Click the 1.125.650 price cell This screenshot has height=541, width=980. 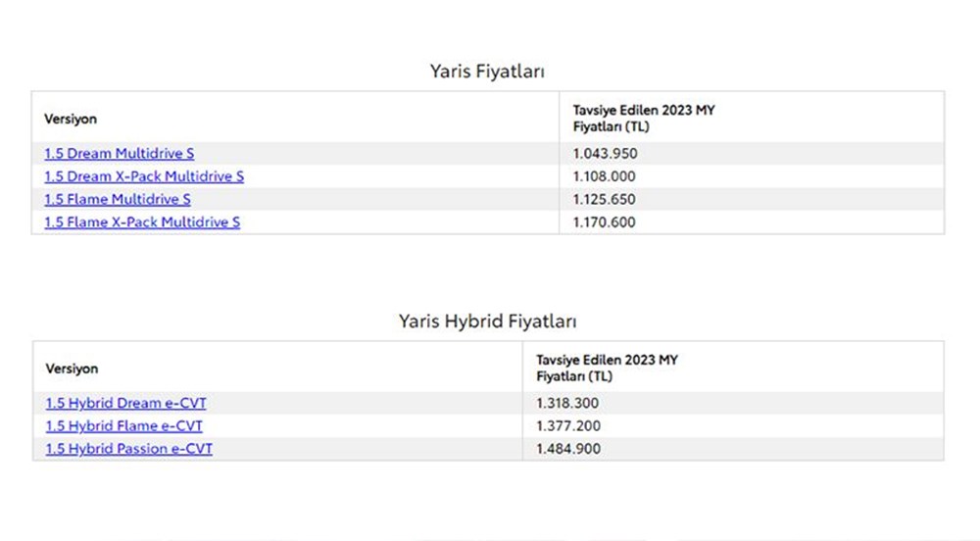(604, 199)
